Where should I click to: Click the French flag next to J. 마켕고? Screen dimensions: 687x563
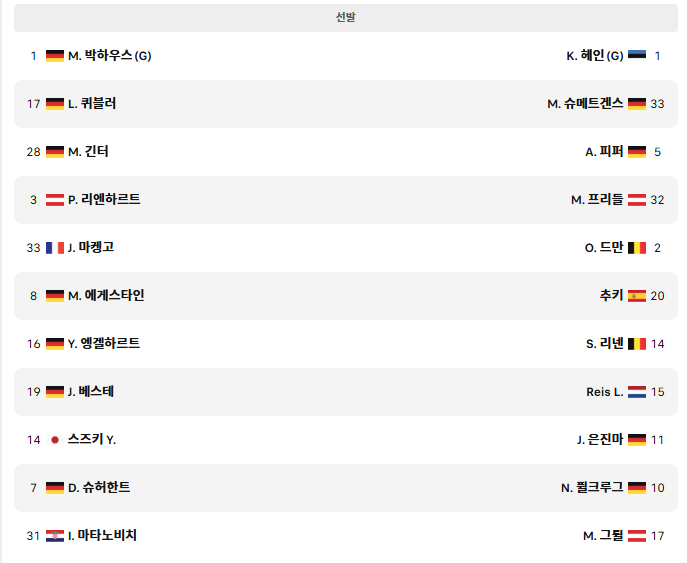(55, 248)
